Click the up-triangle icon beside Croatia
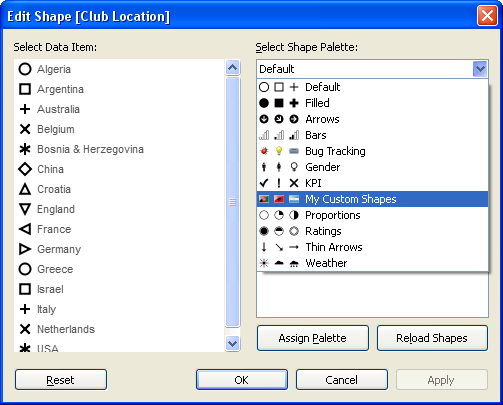 click(x=25, y=189)
